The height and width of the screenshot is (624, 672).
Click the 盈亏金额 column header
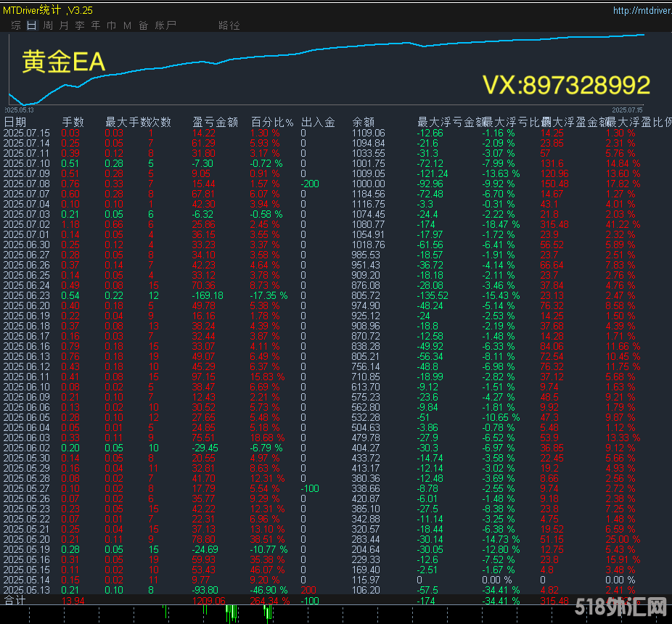click(x=215, y=122)
